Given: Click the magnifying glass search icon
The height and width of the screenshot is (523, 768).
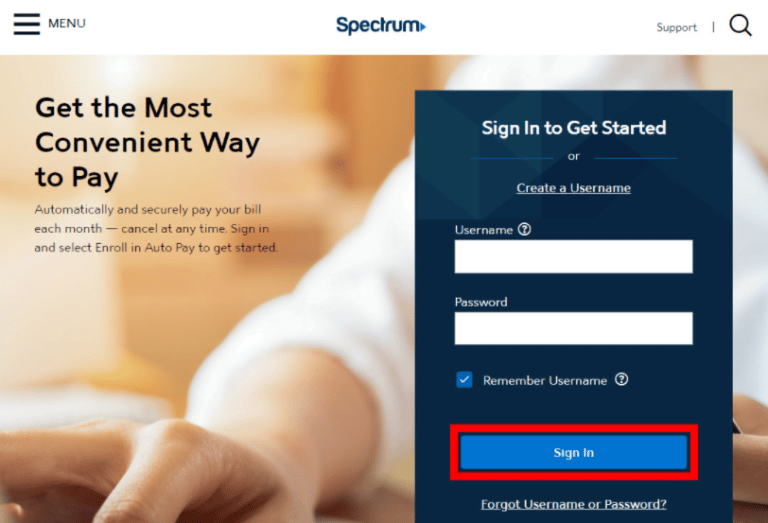Looking at the screenshot, I should click(x=740, y=25).
